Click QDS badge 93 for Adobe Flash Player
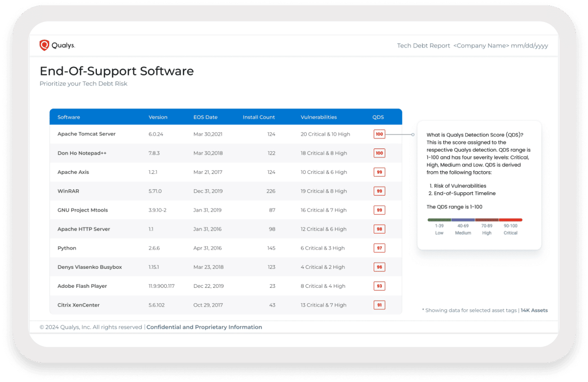Viewport: 588px width, 382px height. pos(379,286)
